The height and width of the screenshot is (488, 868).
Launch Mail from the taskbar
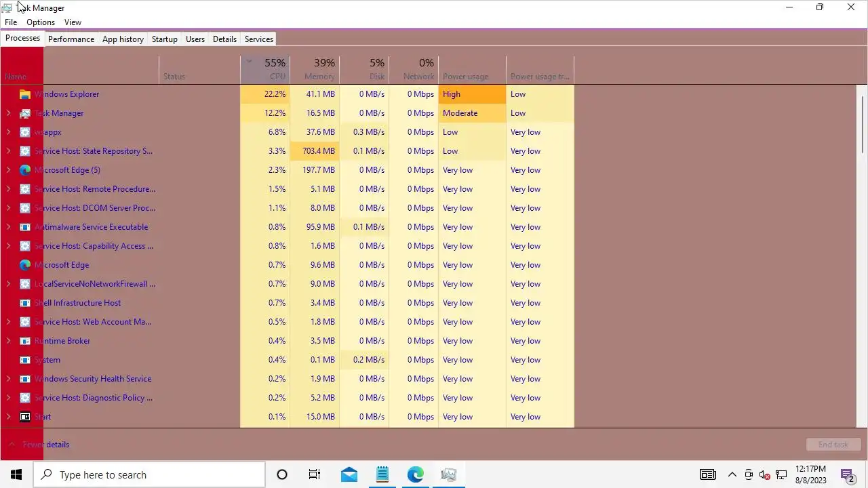click(349, 474)
